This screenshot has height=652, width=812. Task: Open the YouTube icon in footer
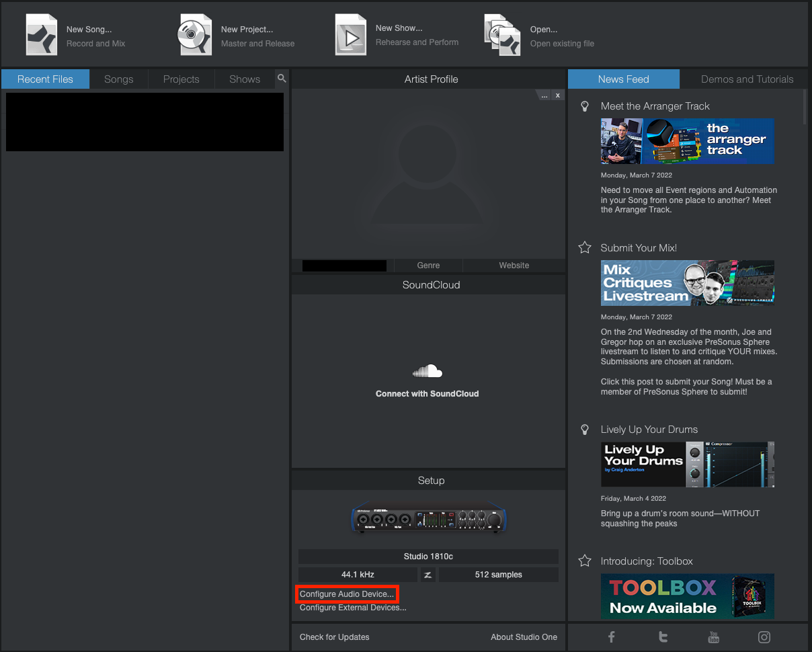pyautogui.click(x=714, y=637)
